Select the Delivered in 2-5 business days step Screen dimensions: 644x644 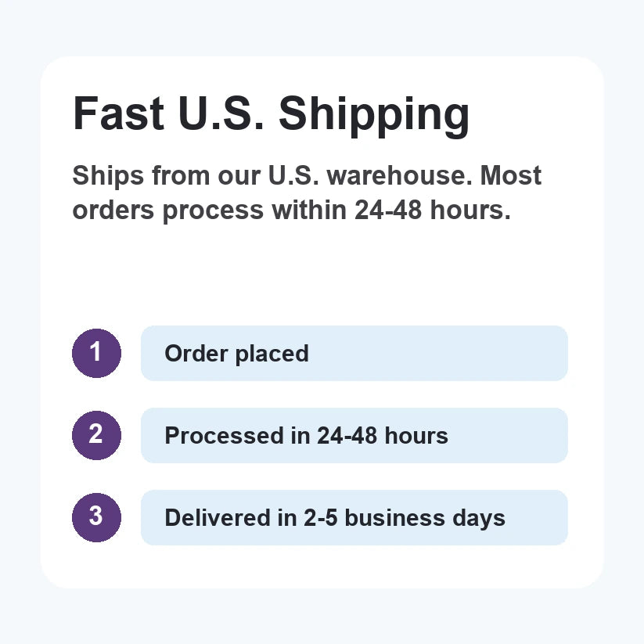[354, 517]
